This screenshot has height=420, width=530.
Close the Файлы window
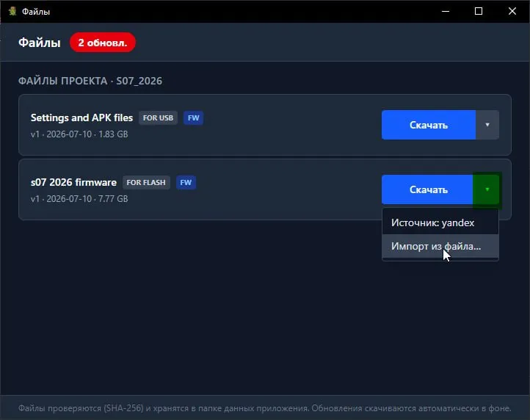[512, 11]
